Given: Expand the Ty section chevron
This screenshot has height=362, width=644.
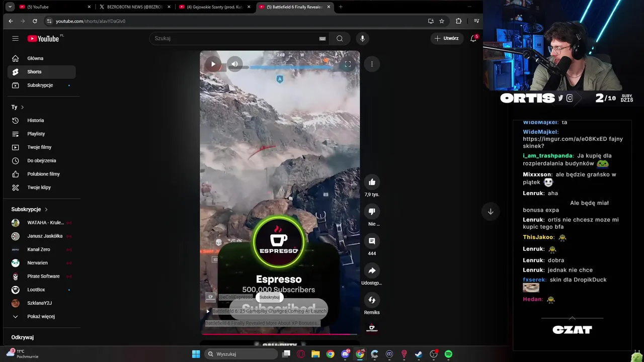Looking at the screenshot, I should [x=22, y=107].
